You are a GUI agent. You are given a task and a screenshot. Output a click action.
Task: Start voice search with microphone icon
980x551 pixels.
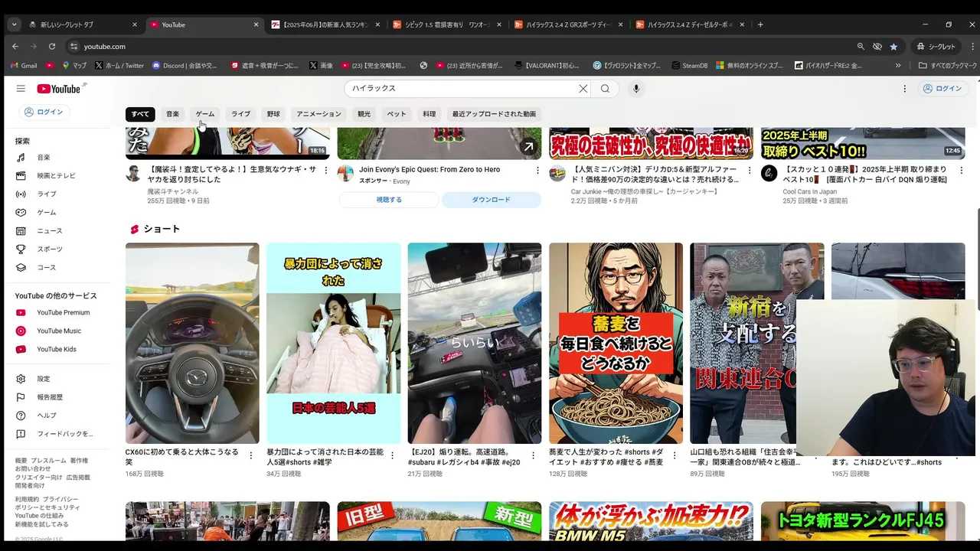tap(635, 89)
